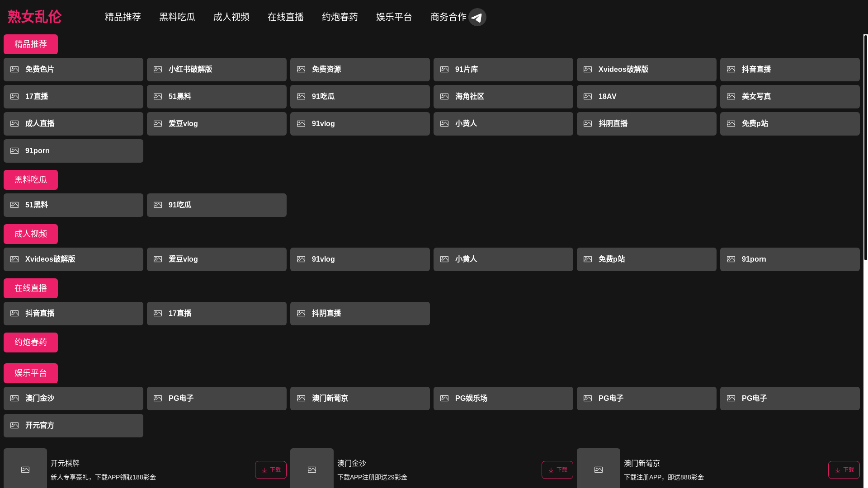The width and height of the screenshot is (868, 488).
Task: Click image icon beside 成人直播
Action: [14, 123]
